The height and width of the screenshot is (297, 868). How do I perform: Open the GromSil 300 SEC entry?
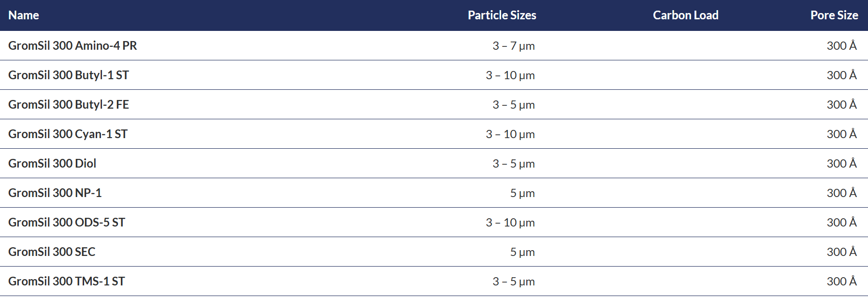pyautogui.click(x=52, y=252)
